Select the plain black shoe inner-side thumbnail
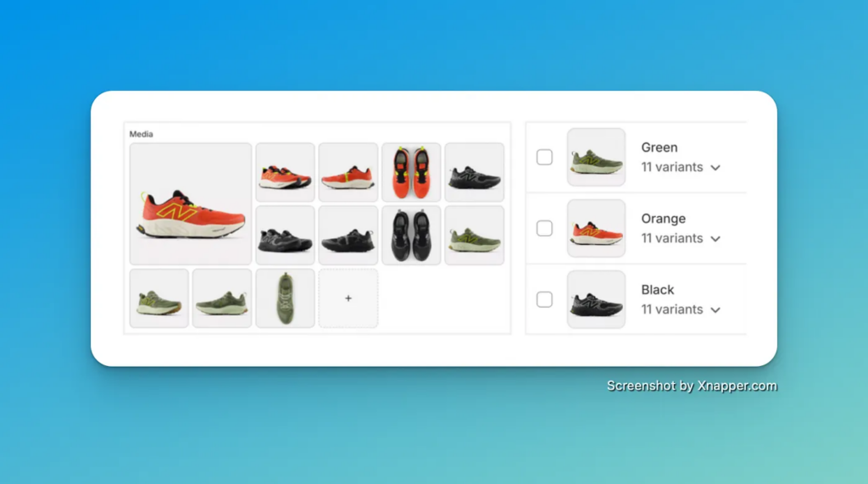 pos(348,236)
